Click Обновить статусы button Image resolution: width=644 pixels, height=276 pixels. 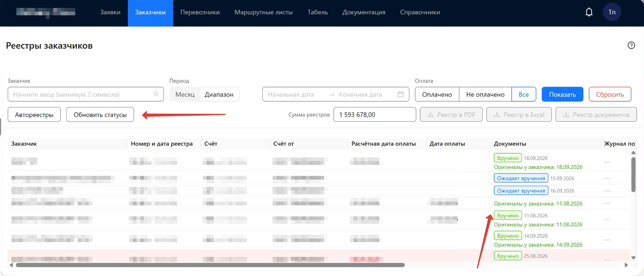click(x=100, y=114)
